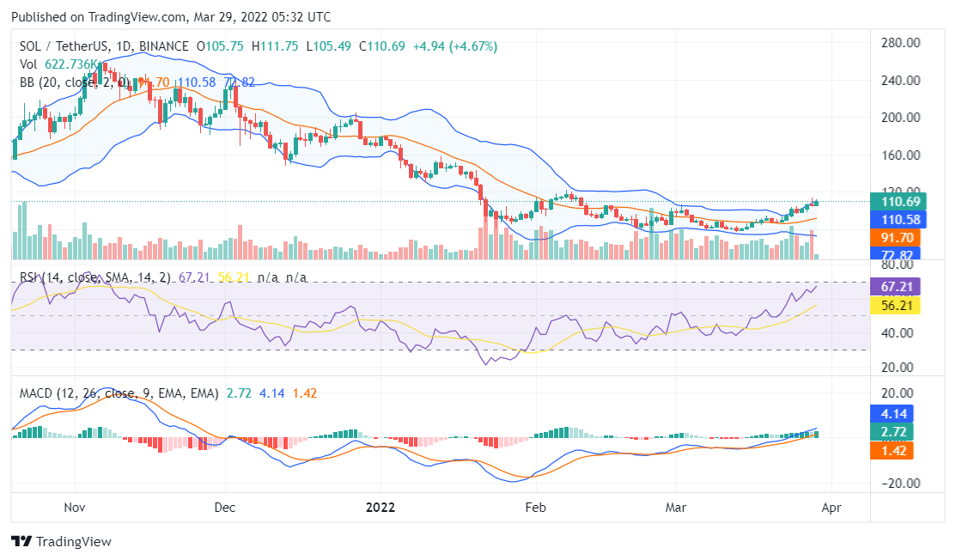Click the 2022 label on the time axis
Viewport: 956px width, 560px height.
point(381,508)
